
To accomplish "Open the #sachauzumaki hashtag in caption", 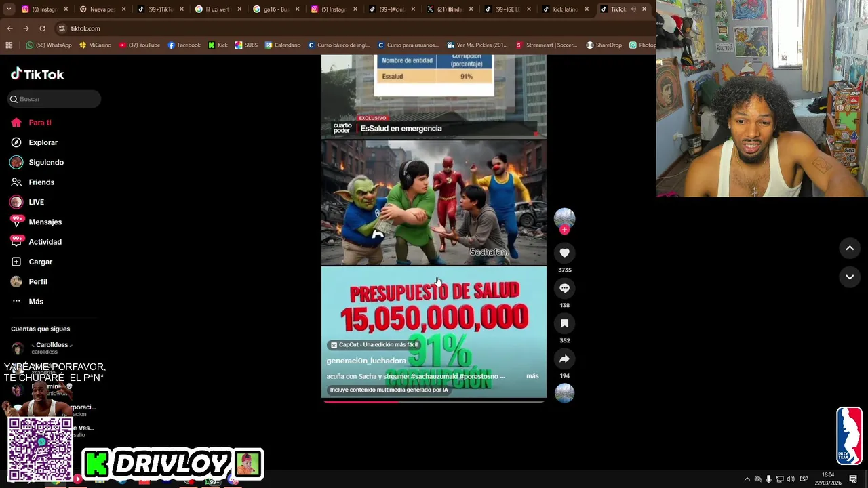I will (434, 376).
